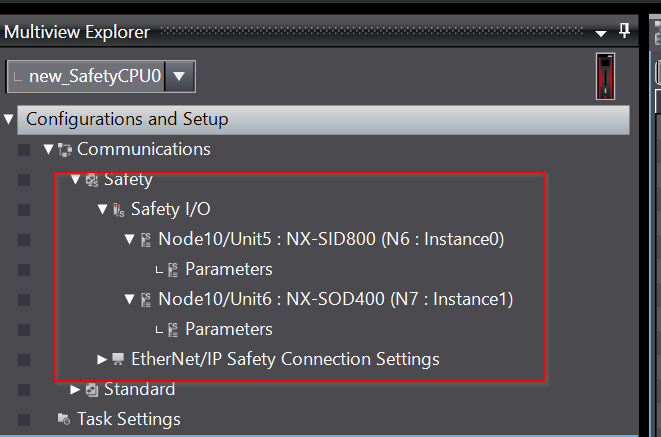Collapse the Node10/Unit6 NX-SOD400 node
Viewport: 661px width, 437px height.
(x=129, y=300)
